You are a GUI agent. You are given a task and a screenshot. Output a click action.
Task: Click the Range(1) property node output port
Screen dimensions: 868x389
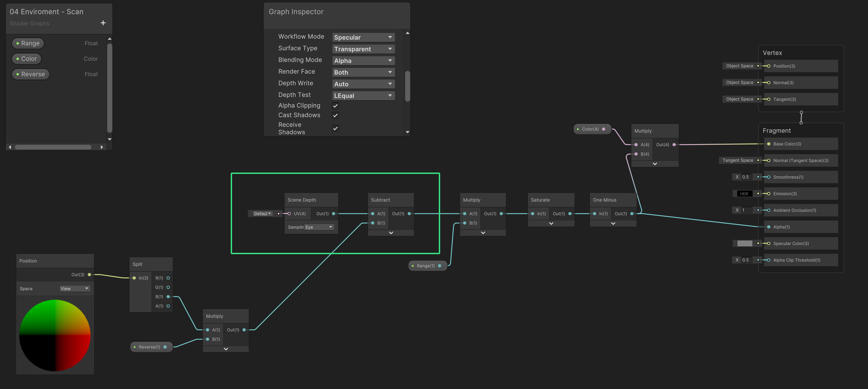click(439, 266)
